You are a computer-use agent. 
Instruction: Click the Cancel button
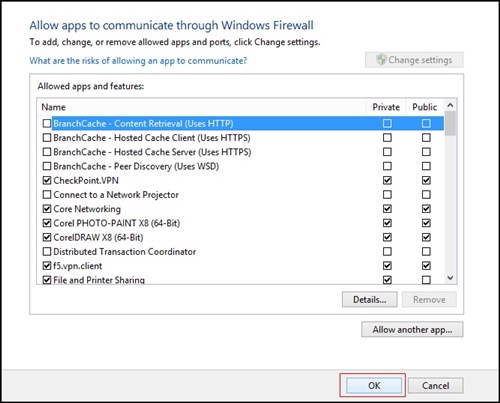435,385
